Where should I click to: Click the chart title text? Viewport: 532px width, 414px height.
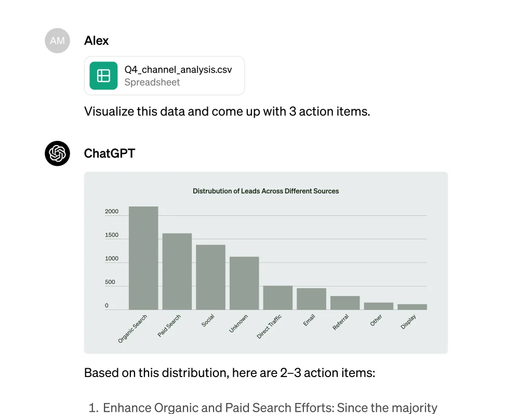265,191
